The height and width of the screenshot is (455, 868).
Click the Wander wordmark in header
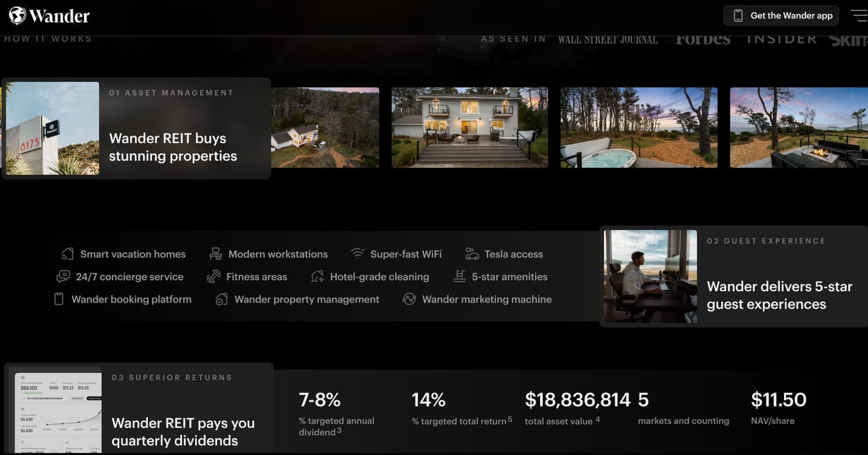pyautogui.click(x=59, y=15)
